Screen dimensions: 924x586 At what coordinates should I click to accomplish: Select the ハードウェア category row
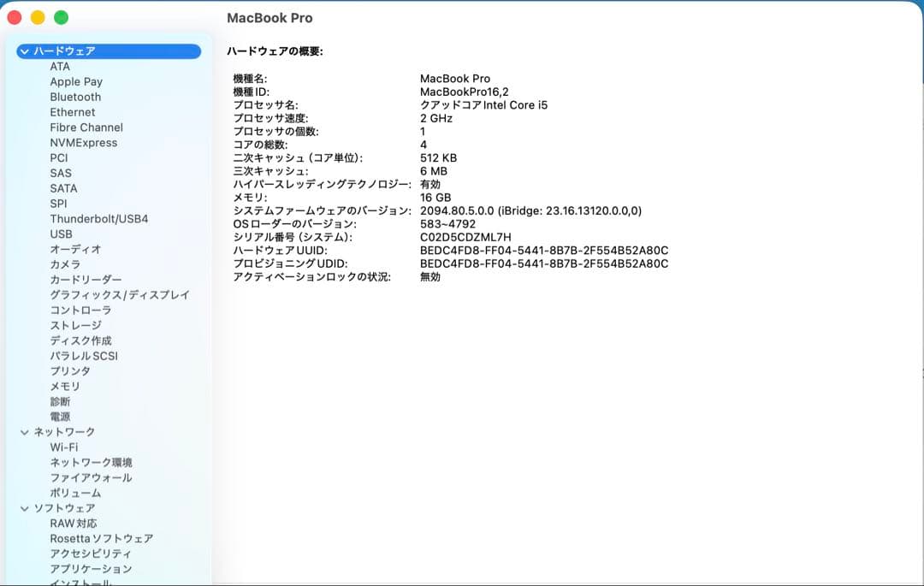click(x=109, y=51)
